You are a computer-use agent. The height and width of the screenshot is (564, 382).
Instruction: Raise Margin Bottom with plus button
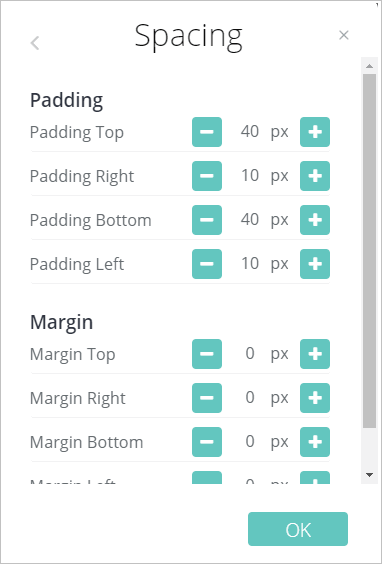tap(315, 442)
